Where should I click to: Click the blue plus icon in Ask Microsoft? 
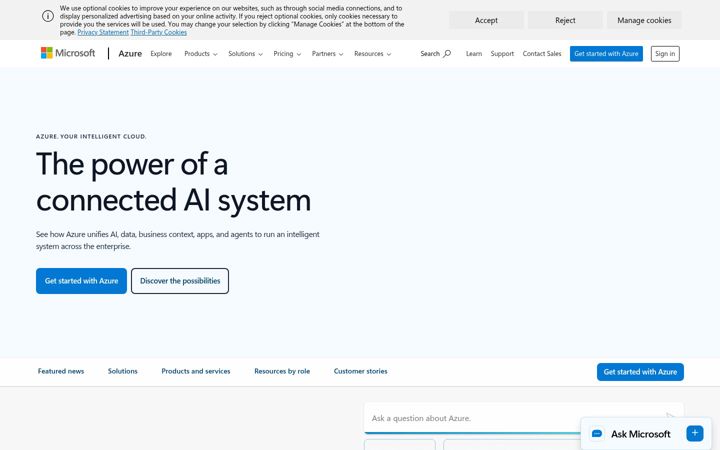click(x=695, y=433)
